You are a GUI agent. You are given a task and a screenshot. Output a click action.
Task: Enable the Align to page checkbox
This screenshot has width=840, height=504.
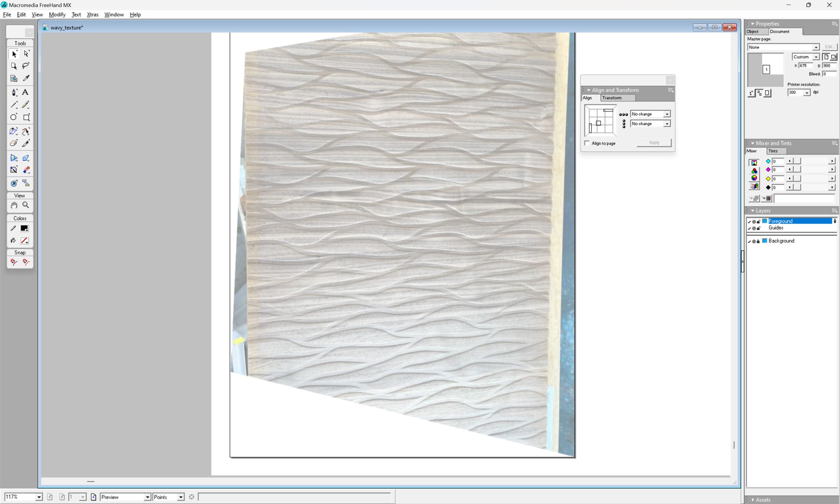coord(587,143)
